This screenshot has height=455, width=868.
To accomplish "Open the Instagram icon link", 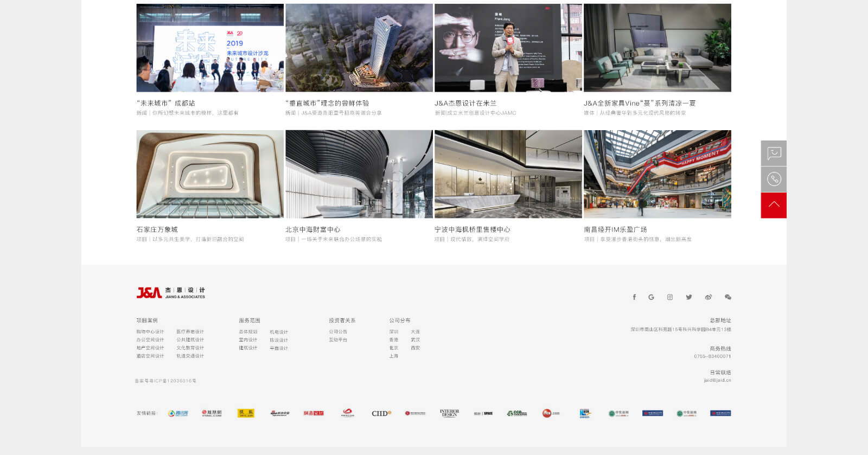I will (x=670, y=297).
